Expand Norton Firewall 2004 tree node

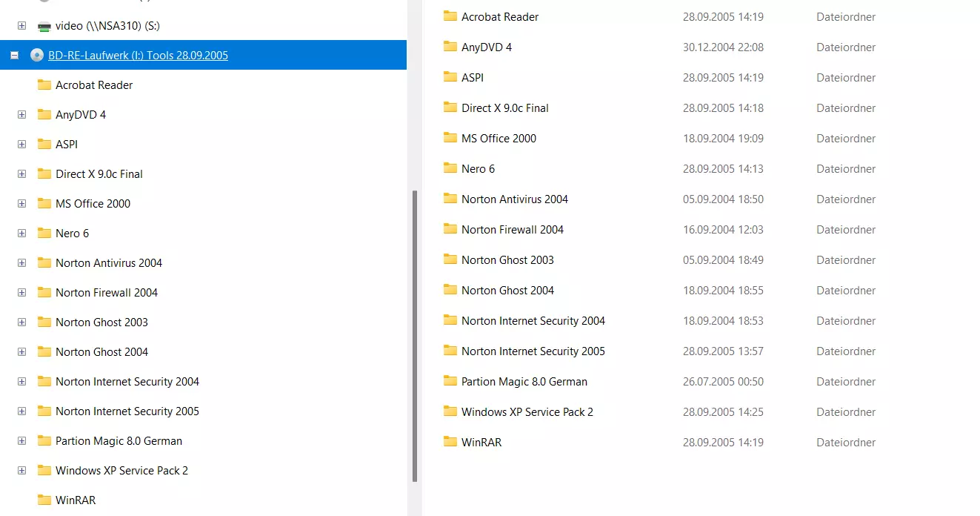coord(21,292)
